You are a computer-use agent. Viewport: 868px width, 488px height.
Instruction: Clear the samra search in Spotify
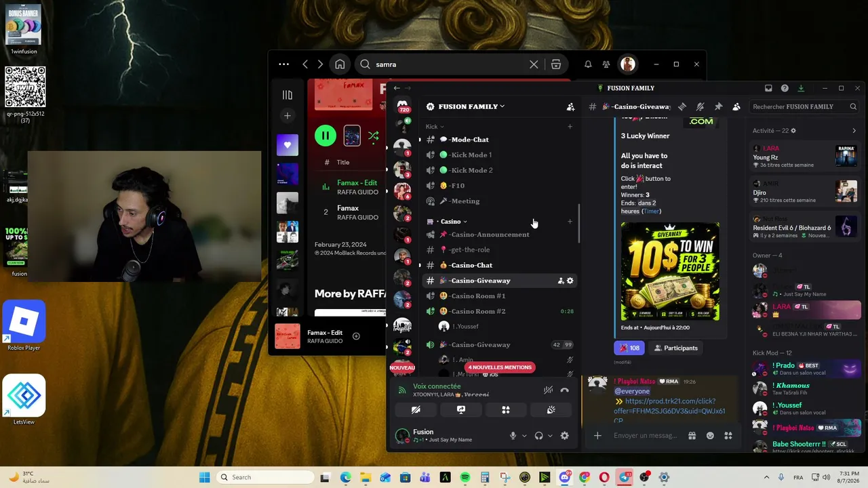[534, 64]
